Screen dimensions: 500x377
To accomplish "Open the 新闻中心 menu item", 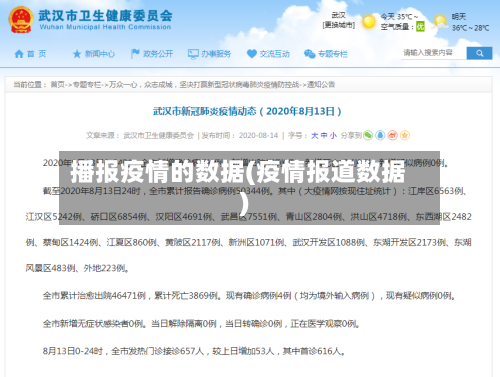I will pyautogui.click(x=100, y=54).
